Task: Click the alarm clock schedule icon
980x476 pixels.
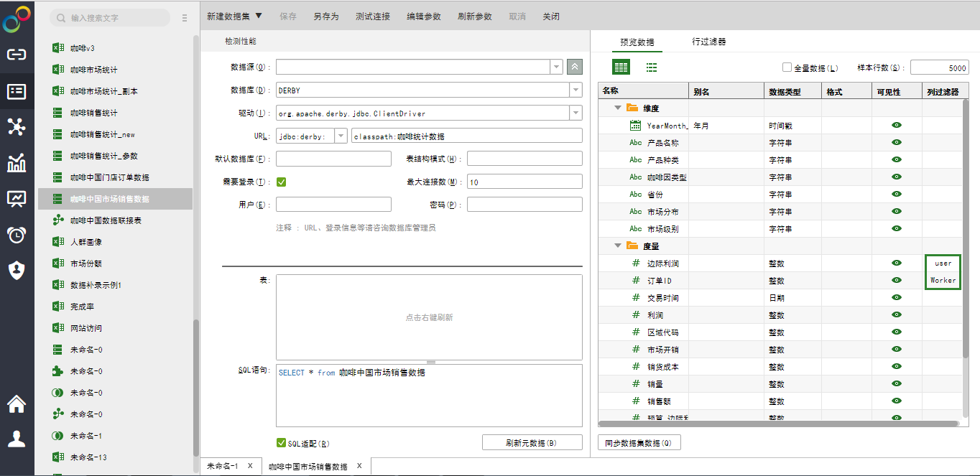Action: [x=17, y=235]
